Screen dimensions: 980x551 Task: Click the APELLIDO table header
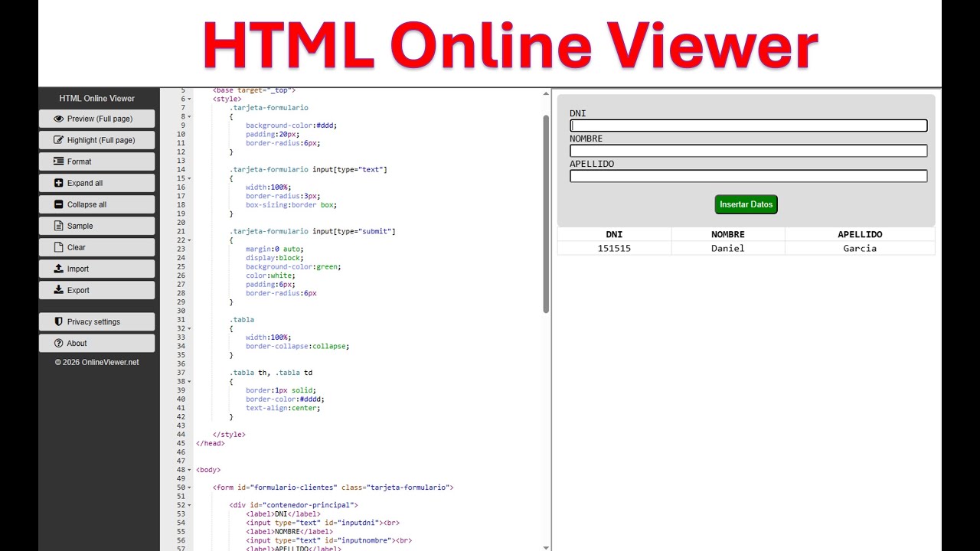[x=860, y=234]
